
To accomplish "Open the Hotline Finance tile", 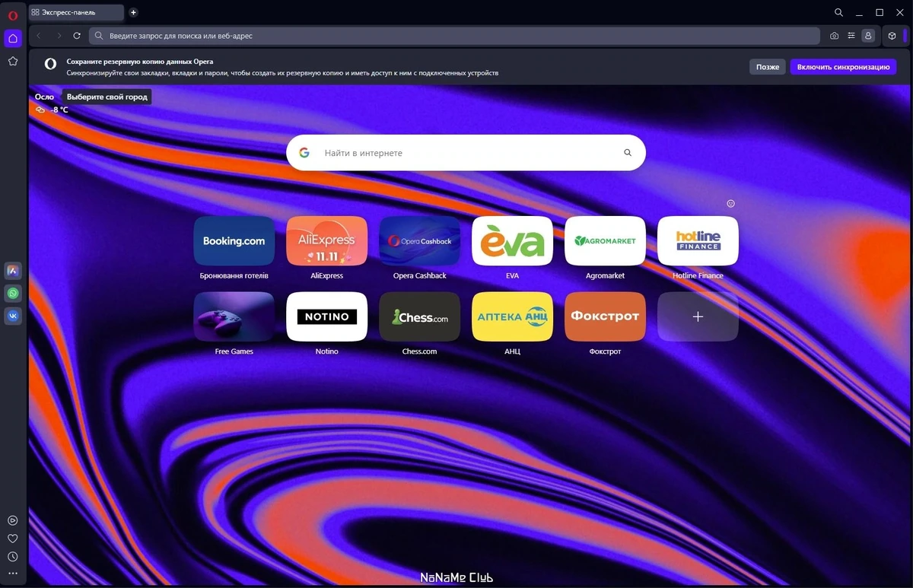I will 698,241.
